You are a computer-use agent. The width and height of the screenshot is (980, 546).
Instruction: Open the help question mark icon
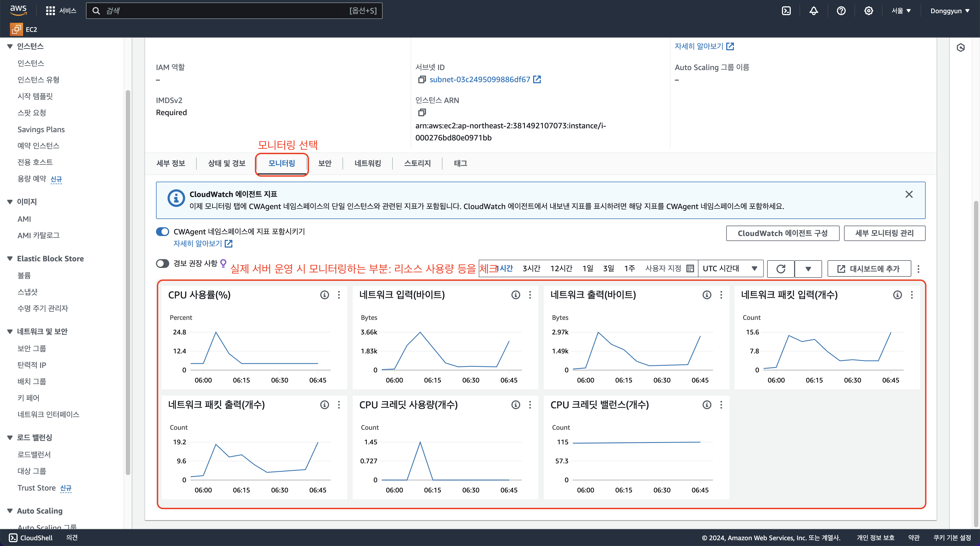(841, 11)
